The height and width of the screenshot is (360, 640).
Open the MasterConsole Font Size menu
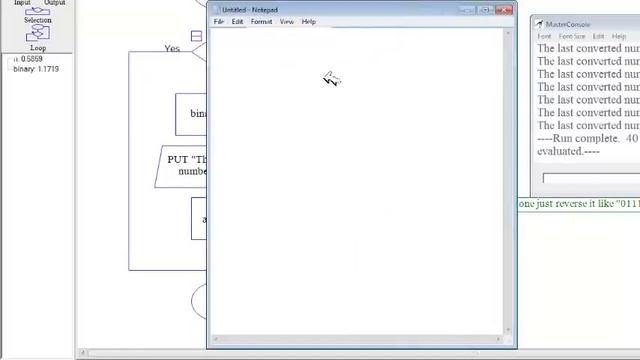(x=572, y=36)
